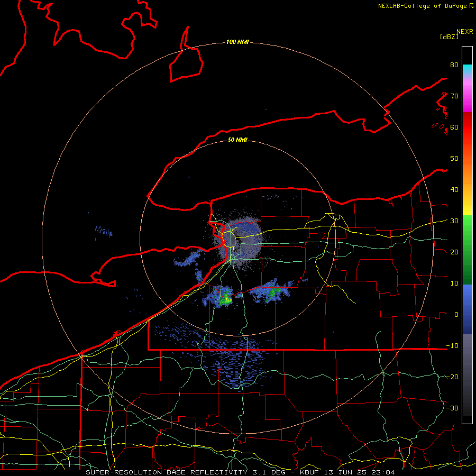Screen dimensions: 476x476
Task: Click the -20 value on the dBZ scale
Action: point(452,377)
